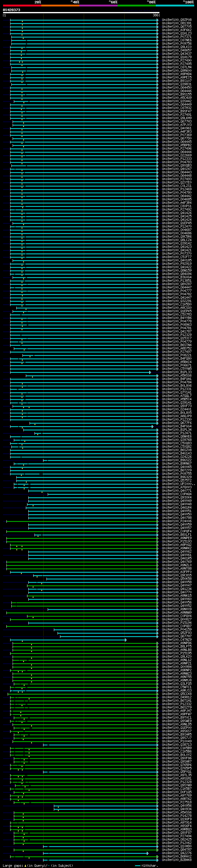Select the query name AV428373
197x868 pixels.
point(11,10)
